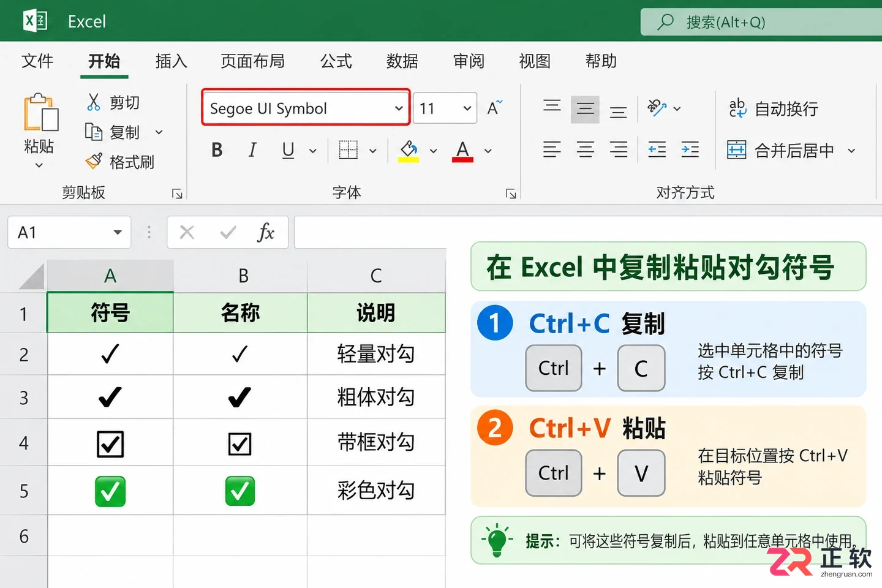This screenshot has height=588, width=882.
Task: Switch to the 插入 tab
Action: point(171,61)
